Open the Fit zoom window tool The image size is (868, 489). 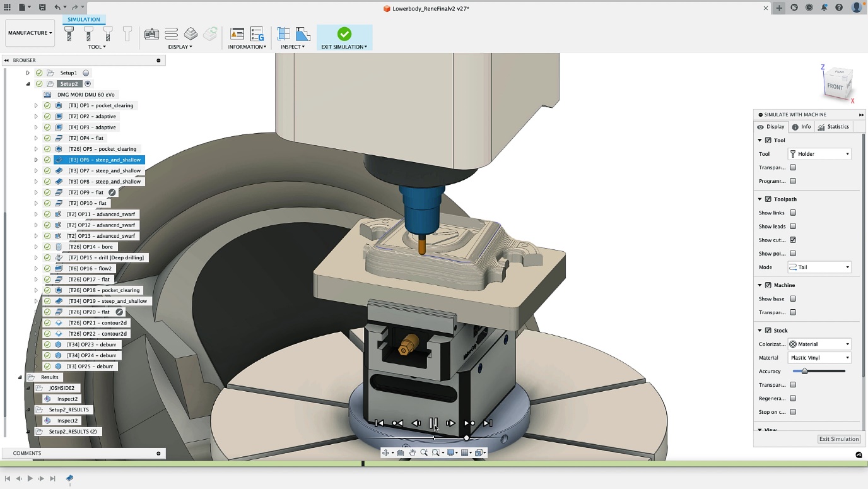[x=436, y=452]
